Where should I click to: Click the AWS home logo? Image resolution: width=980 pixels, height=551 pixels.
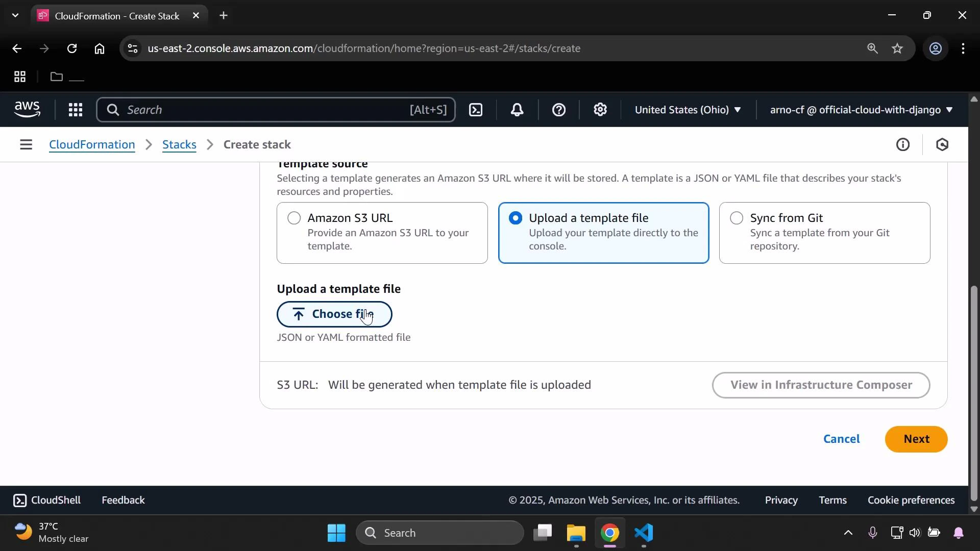[27, 109]
